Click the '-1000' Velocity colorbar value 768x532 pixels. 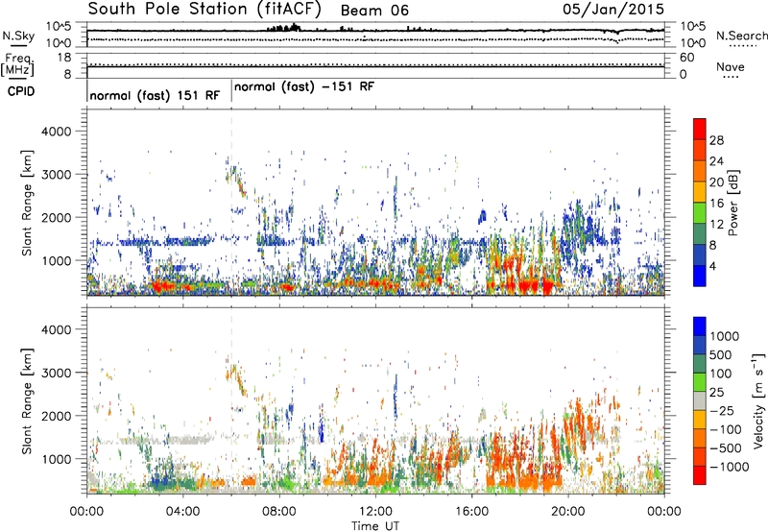pos(729,467)
